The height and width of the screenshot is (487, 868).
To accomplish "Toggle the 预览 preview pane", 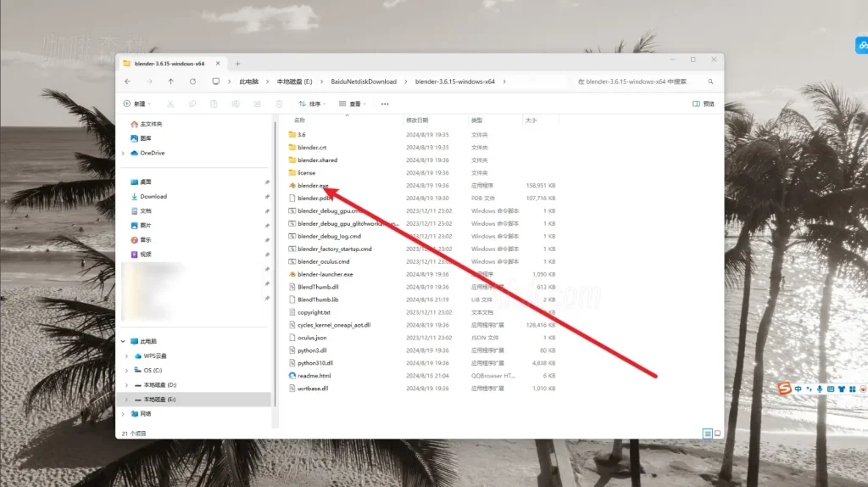I will (702, 104).
